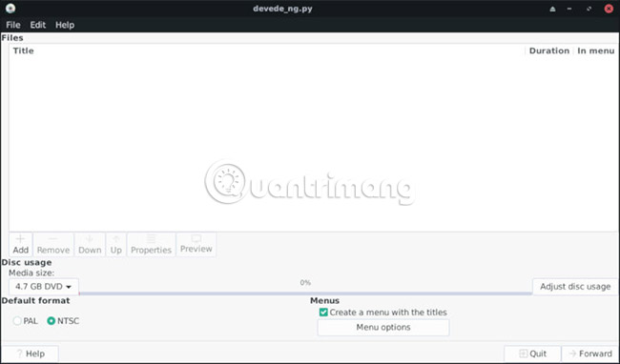
Task: Click the In menu column header
Action: pos(596,51)
